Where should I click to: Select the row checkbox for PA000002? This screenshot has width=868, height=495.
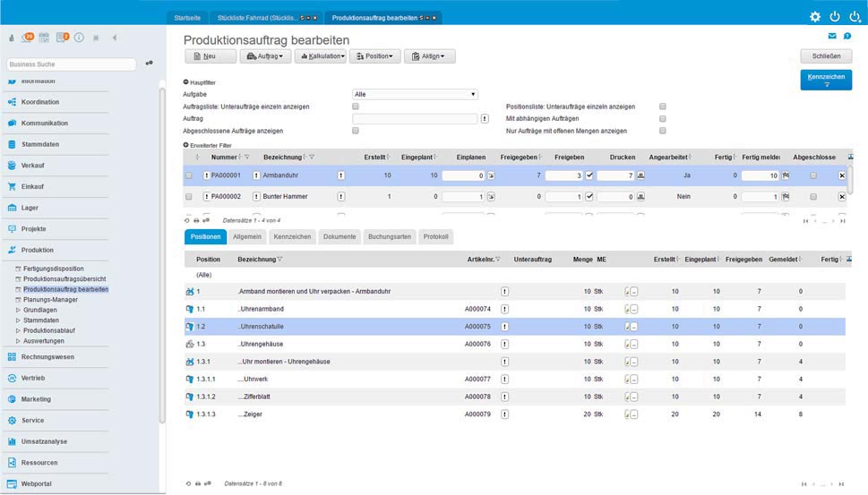click(x=189, y=197)
